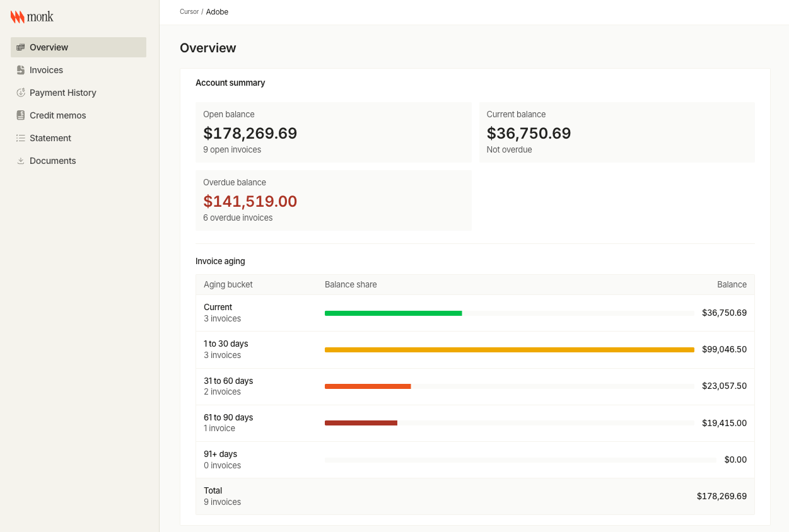789x532 pixels.
Task: Click the Total row label
Action: [x=213, y=491]
